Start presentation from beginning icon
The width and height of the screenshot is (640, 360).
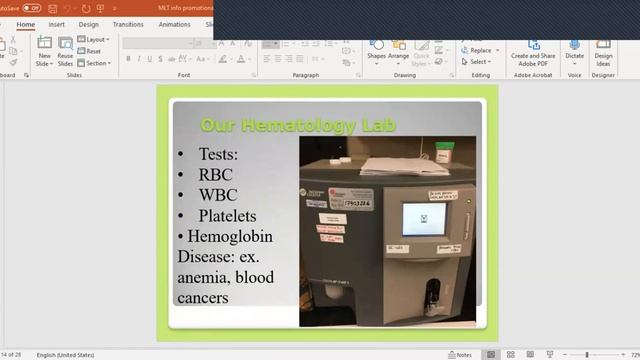(x=100, y=8)
